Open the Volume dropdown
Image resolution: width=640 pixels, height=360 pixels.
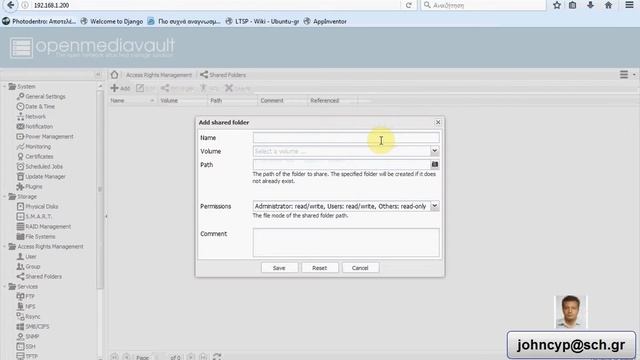click(x=435, y=151)
